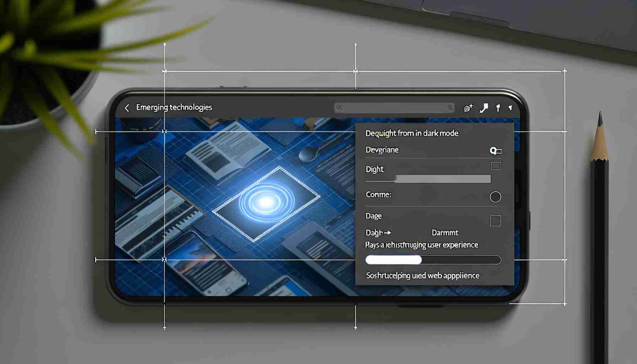Check the Dight checkbox

pos(496,166)
